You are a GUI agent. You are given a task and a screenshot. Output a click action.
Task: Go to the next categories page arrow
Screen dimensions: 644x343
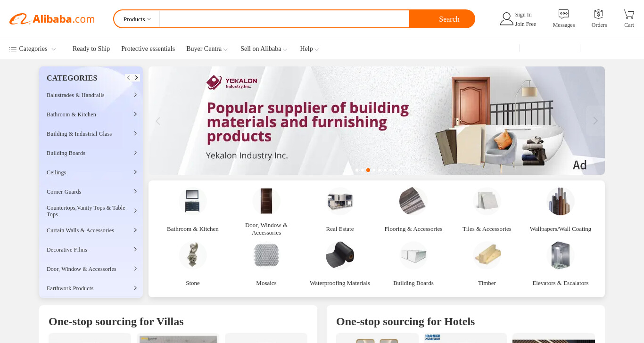(x=136, y=78)
